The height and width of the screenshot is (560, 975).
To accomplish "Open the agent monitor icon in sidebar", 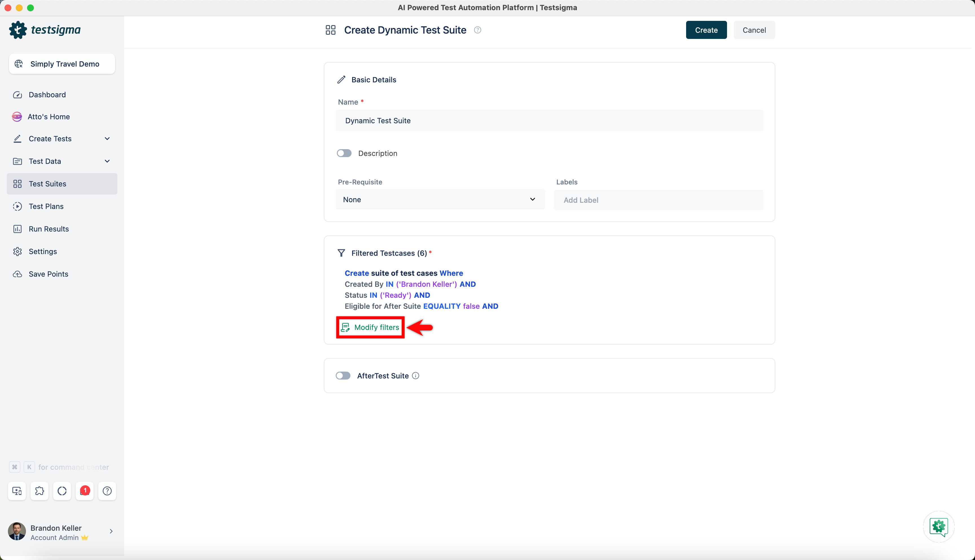I will [17, 491].
